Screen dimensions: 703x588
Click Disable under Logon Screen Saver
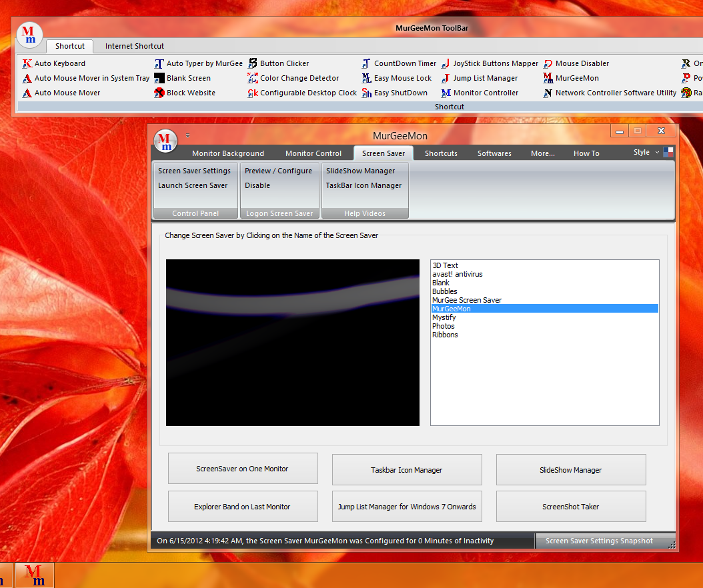(x=257, y=185)
